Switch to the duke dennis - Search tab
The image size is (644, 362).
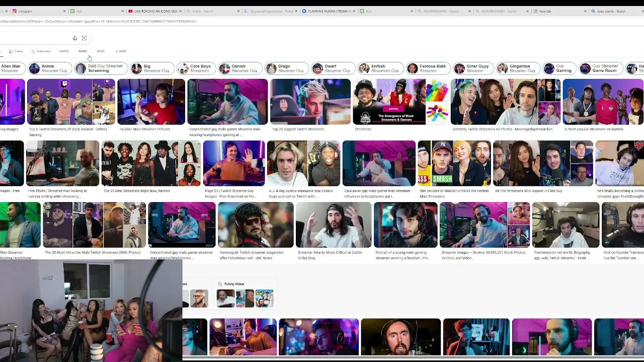click(x=616, y=11)
